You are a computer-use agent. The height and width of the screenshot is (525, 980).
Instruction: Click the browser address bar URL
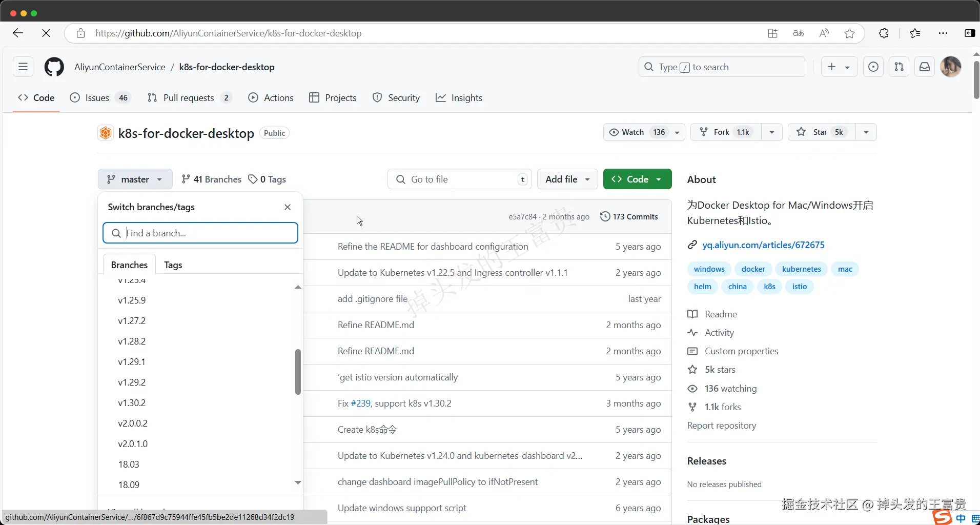(x=229, y=33)
